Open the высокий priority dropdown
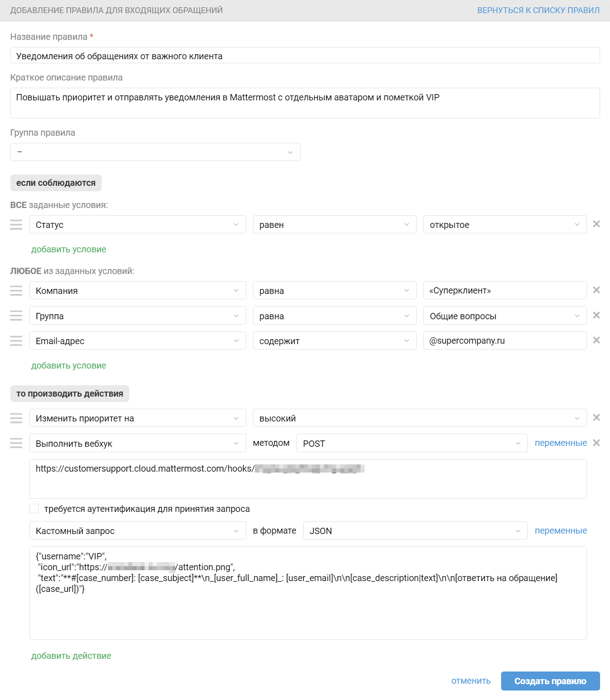The image size is (610, 700). (420, 418)
